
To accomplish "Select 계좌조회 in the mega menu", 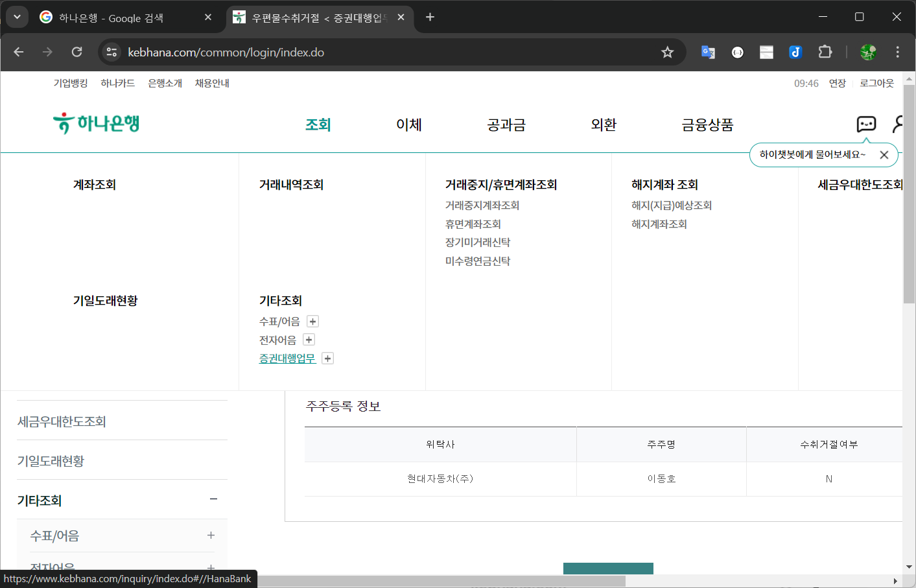I will 95,185.
